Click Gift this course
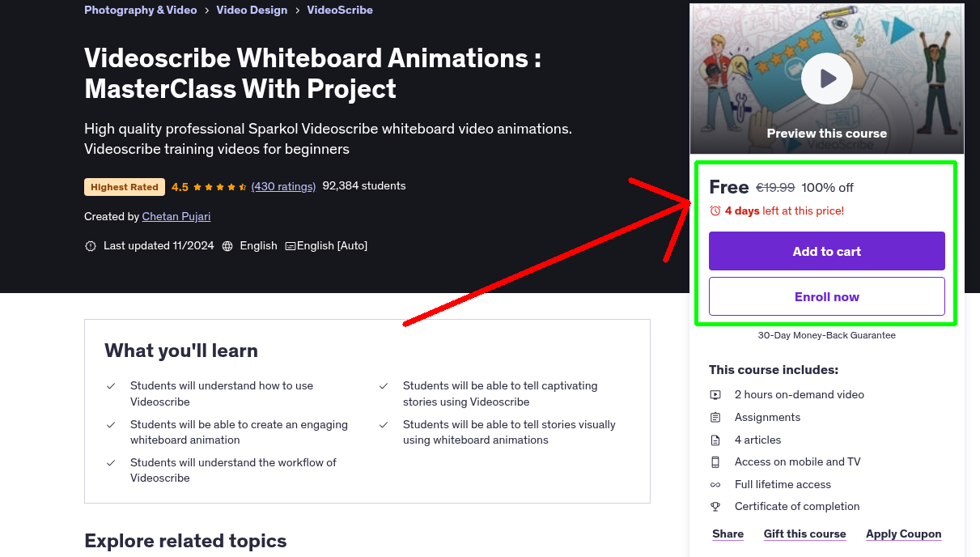 click(804, 534)
